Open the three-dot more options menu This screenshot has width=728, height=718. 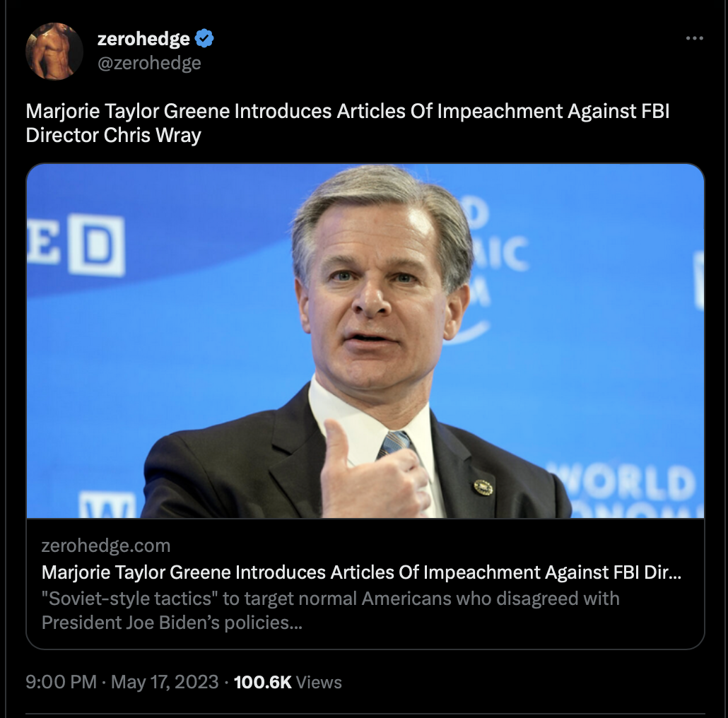point(694,38)
